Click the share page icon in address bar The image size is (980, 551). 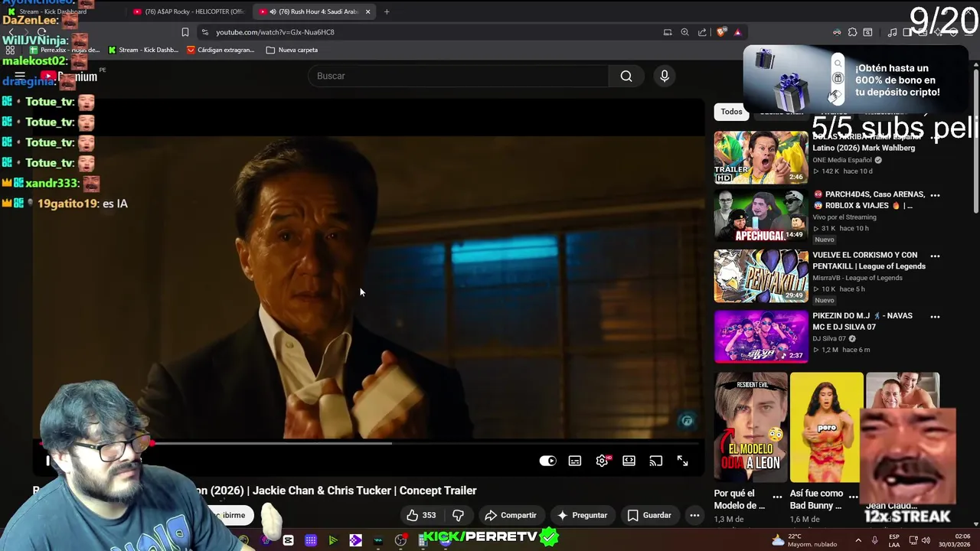(x=702, y=32)
